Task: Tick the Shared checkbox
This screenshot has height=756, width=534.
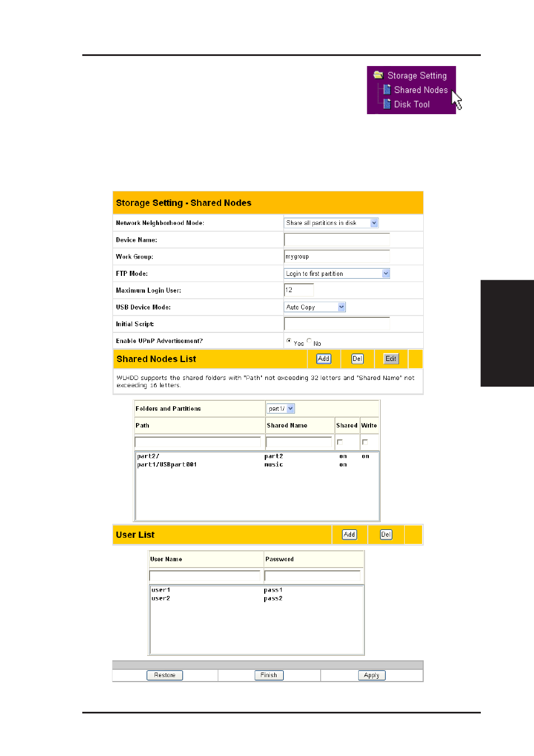Action: click(x=340, y=442)
